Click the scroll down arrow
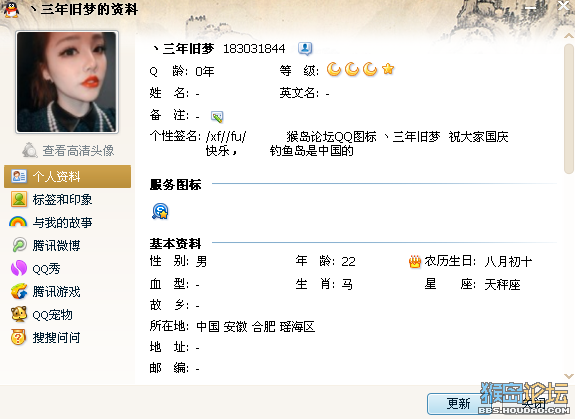The height and width of the screenshot is (419, 575). 568,376
